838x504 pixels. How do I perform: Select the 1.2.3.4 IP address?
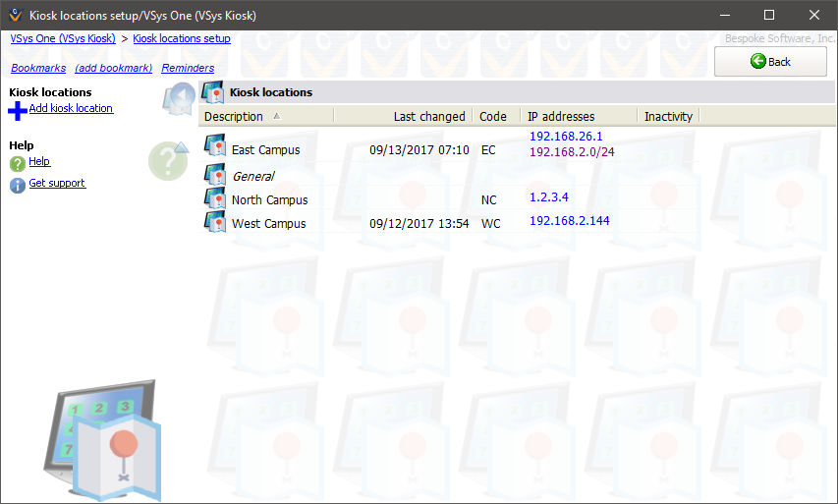tap(549, 197)
